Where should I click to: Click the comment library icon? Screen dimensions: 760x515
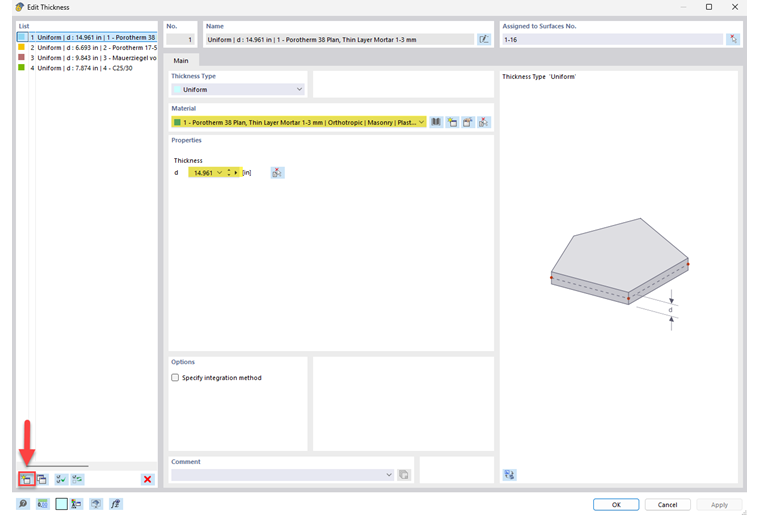tap(403, 475)
